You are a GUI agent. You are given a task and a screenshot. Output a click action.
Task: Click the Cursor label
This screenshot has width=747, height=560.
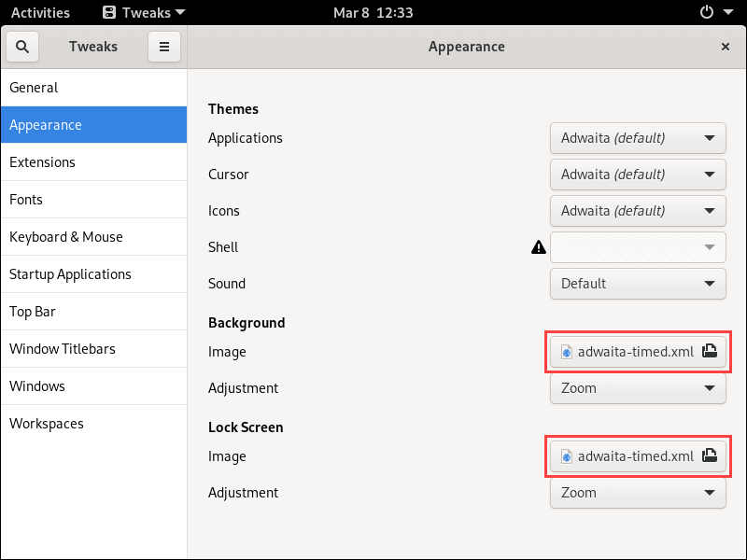228,175
